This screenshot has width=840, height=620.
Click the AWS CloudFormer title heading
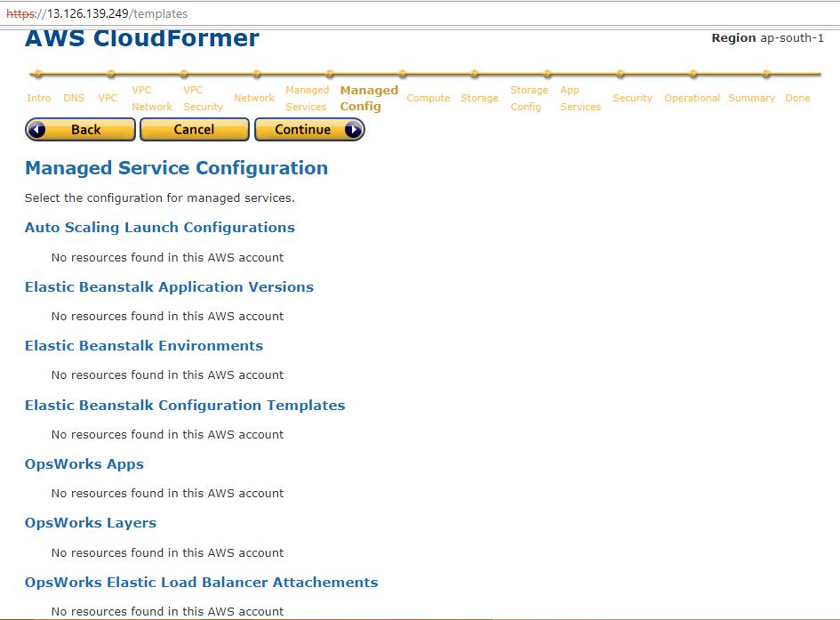142,39
